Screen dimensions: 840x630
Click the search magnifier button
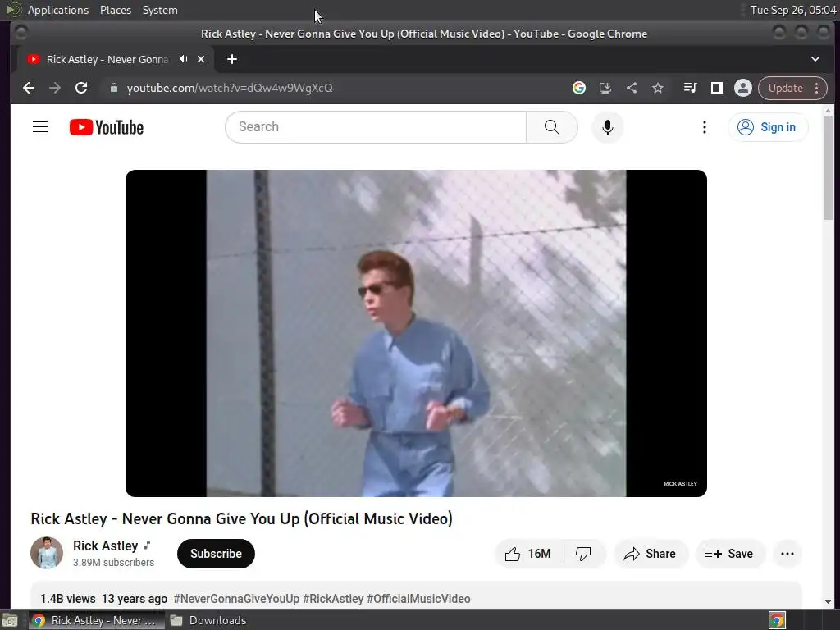(552, 127)
